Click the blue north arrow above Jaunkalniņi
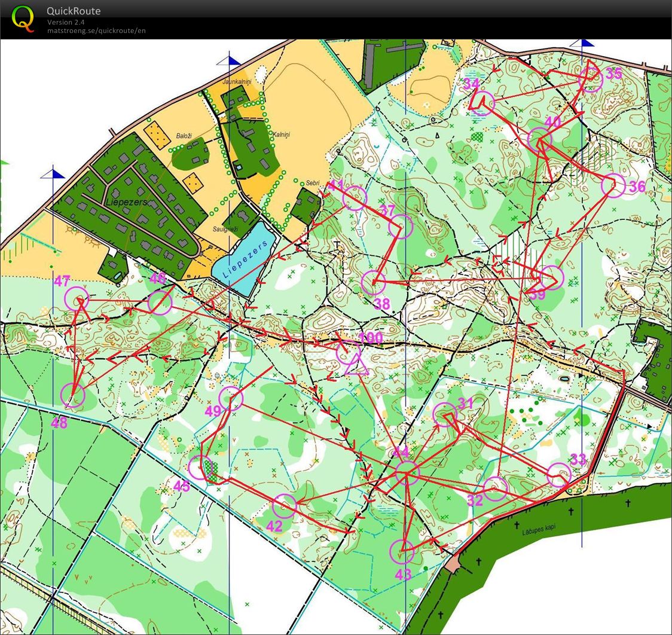 [229, 60]
